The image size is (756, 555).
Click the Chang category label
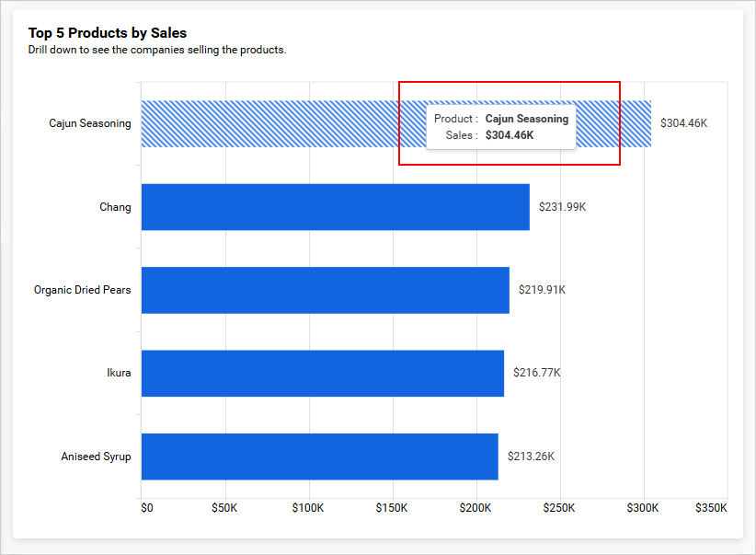click(x=115, y=207)
